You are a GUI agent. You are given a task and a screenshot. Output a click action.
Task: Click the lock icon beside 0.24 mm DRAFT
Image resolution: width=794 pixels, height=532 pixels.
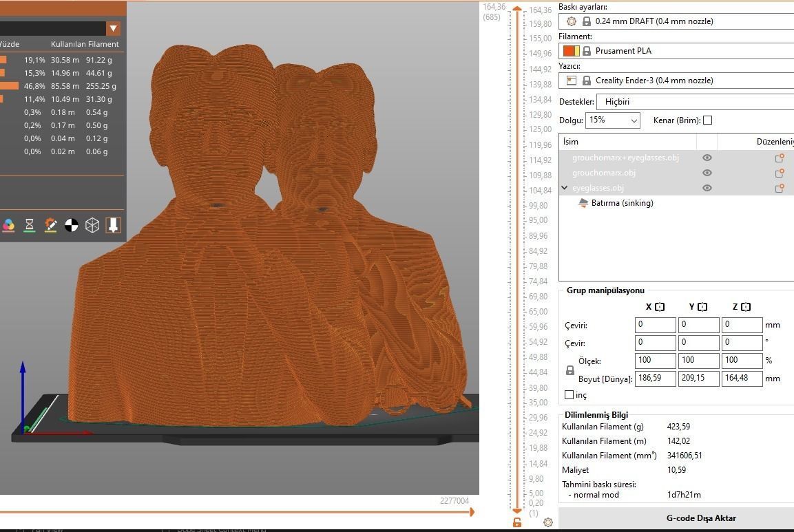[x=587, y=21]
